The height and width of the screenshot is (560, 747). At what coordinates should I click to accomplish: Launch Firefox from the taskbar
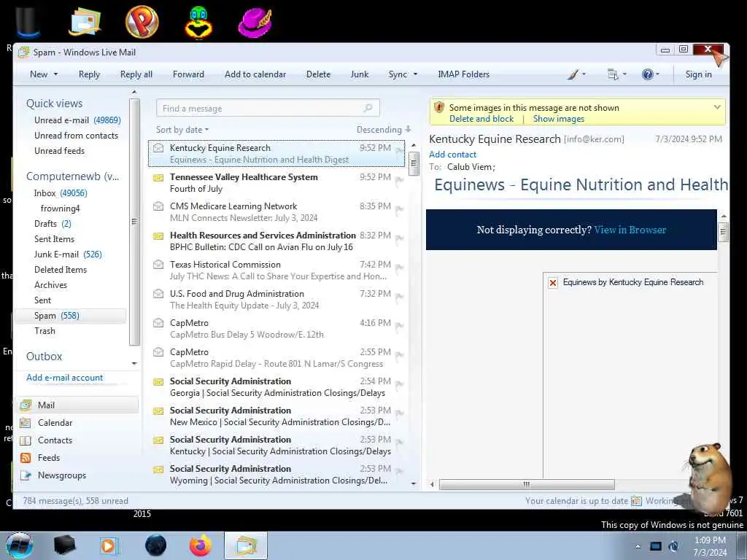tap(201, 545)
